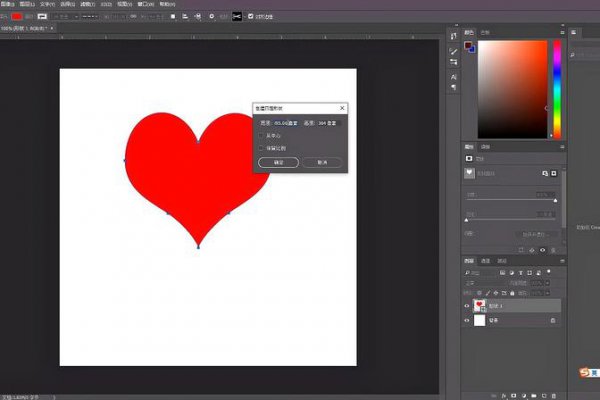Click the path arrangement icon in options bar

pyautogui.click(x=198, y=16)
